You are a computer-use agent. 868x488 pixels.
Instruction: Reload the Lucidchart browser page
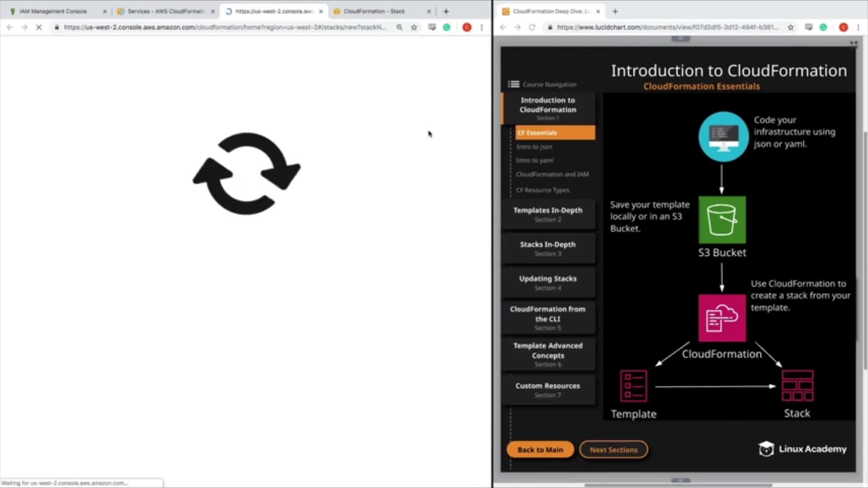click(532, 28)
